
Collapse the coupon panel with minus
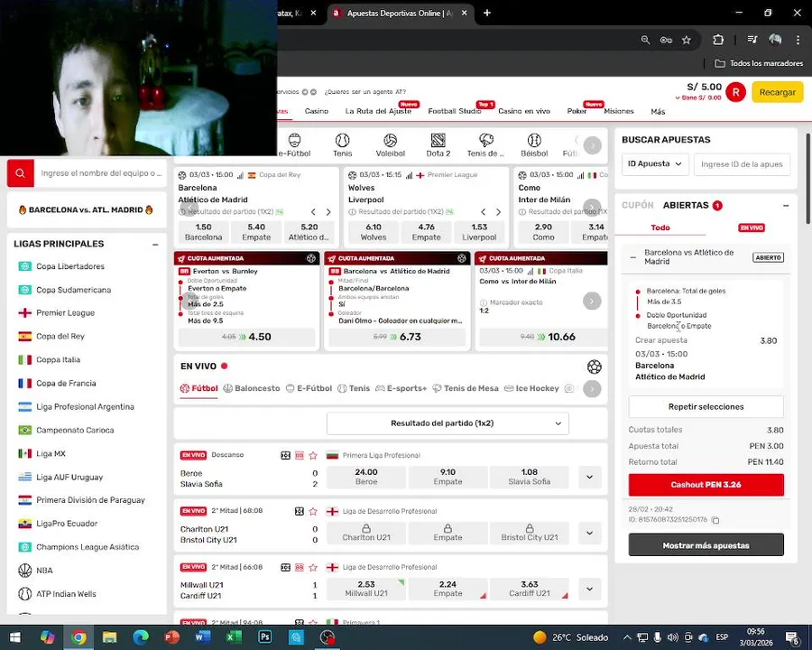[786, 206]
